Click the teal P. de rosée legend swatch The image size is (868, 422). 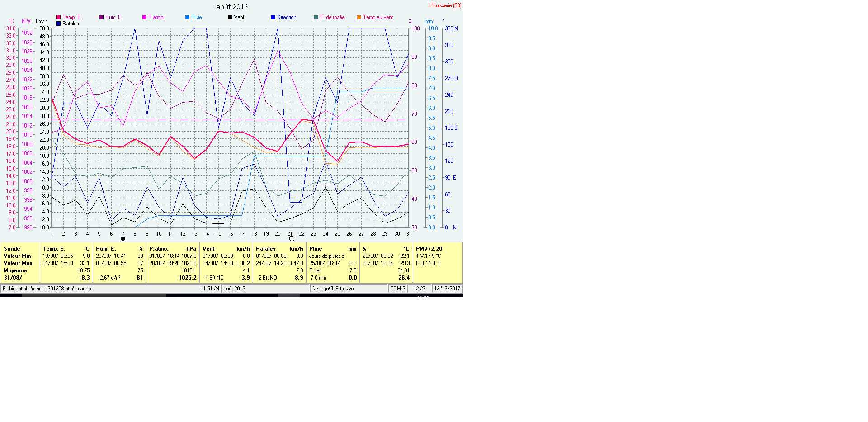[x=316, y=17]
